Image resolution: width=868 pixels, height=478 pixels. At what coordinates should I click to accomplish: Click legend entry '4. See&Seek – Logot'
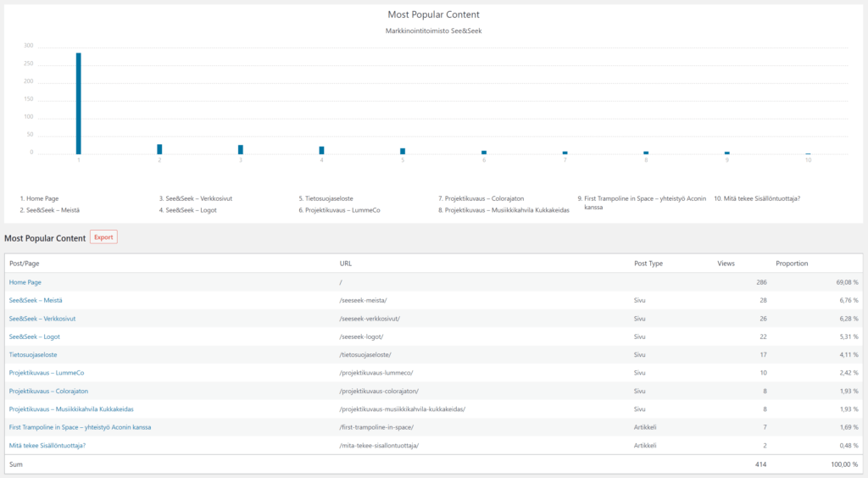coord(187,210)
